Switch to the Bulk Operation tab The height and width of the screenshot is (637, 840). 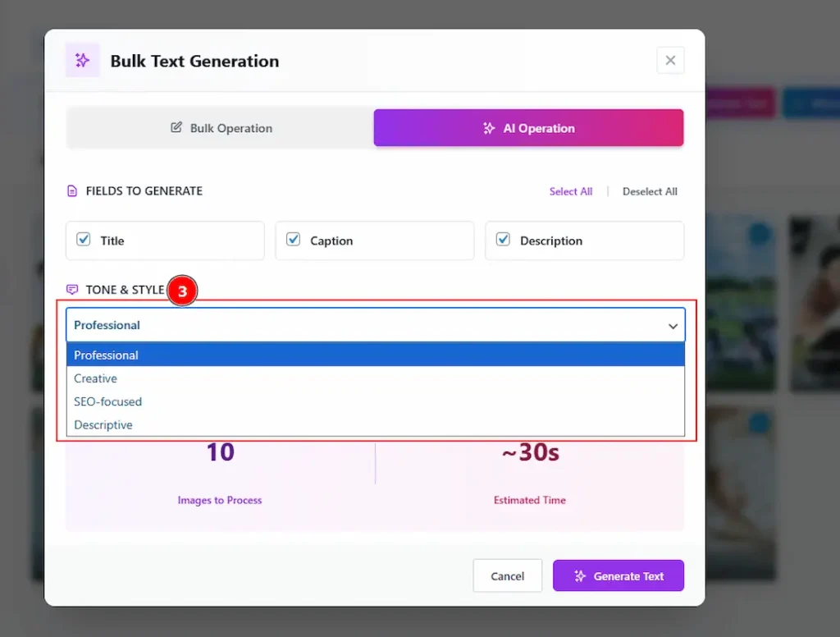pos(221,128)
